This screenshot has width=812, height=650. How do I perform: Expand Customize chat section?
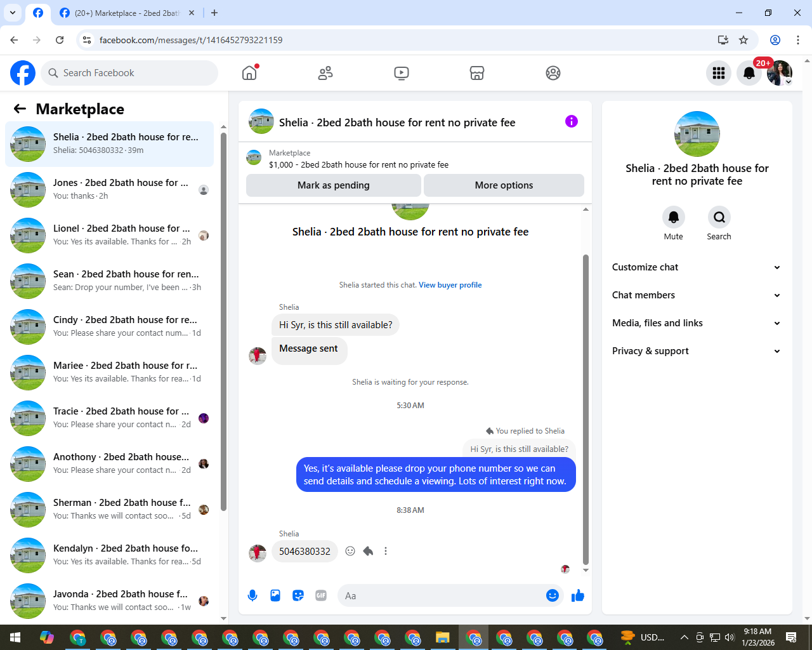[697, 267]
